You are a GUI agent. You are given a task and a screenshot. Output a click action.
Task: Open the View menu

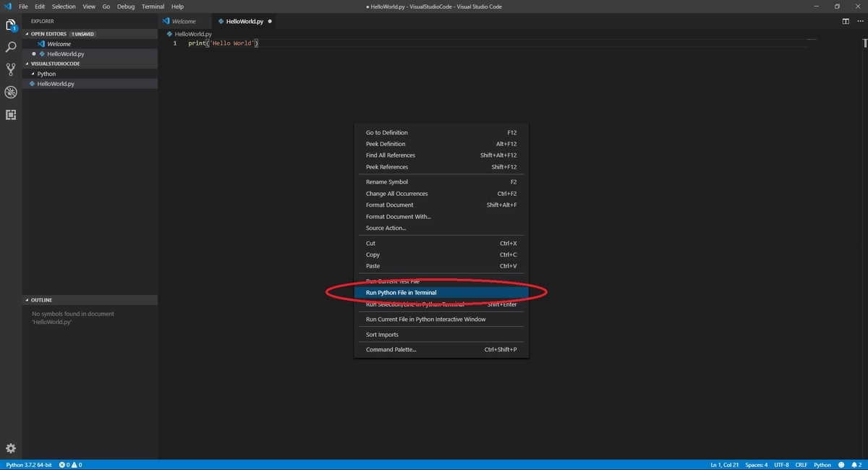point(89,7)
